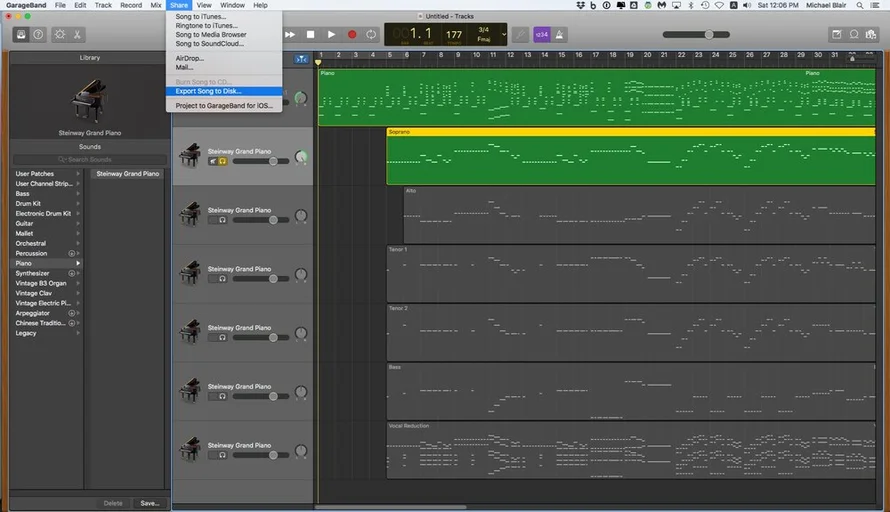Image resolution: width=890 pixels, height=512 pixels.
Task: Expand the Drum Kit category arrow
Action: coord(78,204)
